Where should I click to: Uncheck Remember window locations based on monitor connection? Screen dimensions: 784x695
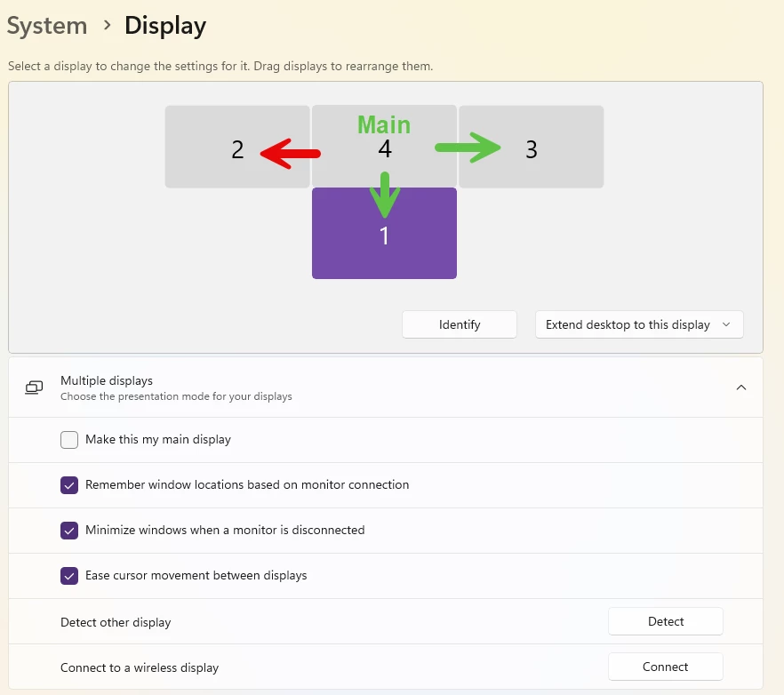(x=69, y=485)
